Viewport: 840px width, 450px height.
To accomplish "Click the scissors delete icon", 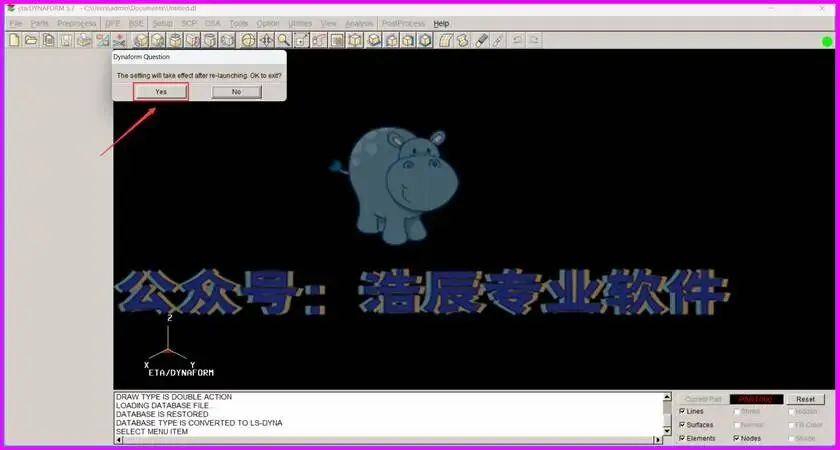I will pyautogui.click(x=119, y=40).
